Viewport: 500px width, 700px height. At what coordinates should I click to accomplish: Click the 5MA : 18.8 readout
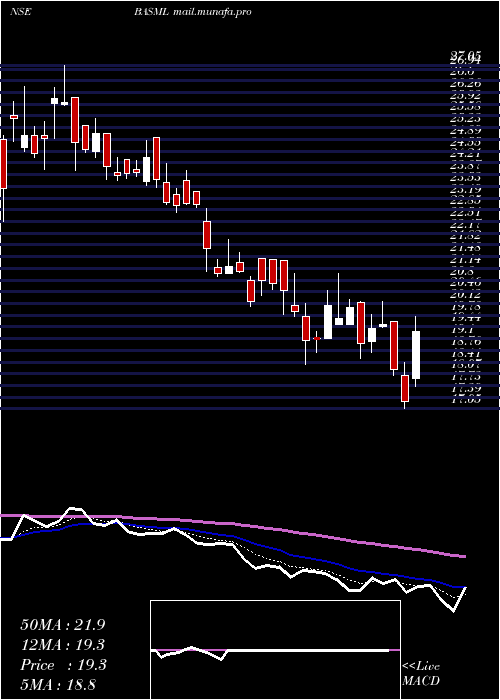tap(58, 685)
